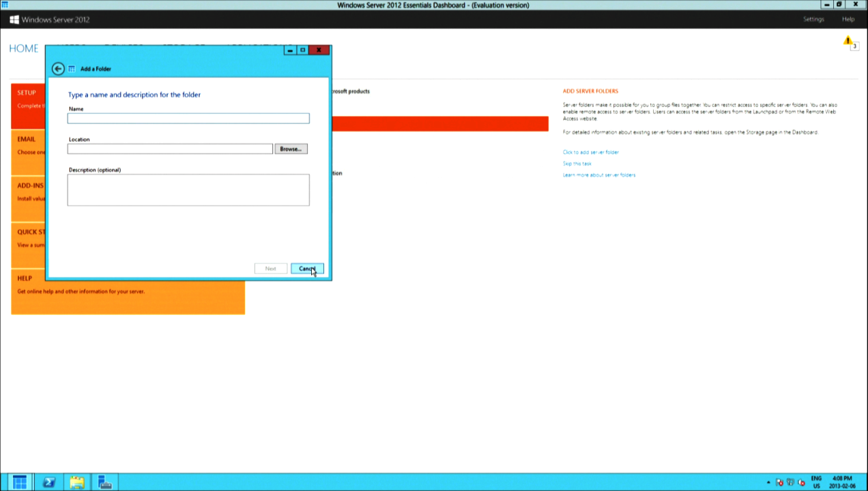Follow the 'Learn more about server folders' link
The width and height of the screenshot is (868, 491).
[599, 175]
